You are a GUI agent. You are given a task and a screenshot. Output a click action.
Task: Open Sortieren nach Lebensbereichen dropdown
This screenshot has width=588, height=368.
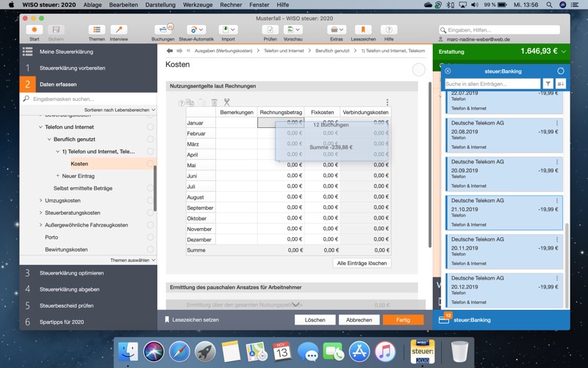(120, 110)
